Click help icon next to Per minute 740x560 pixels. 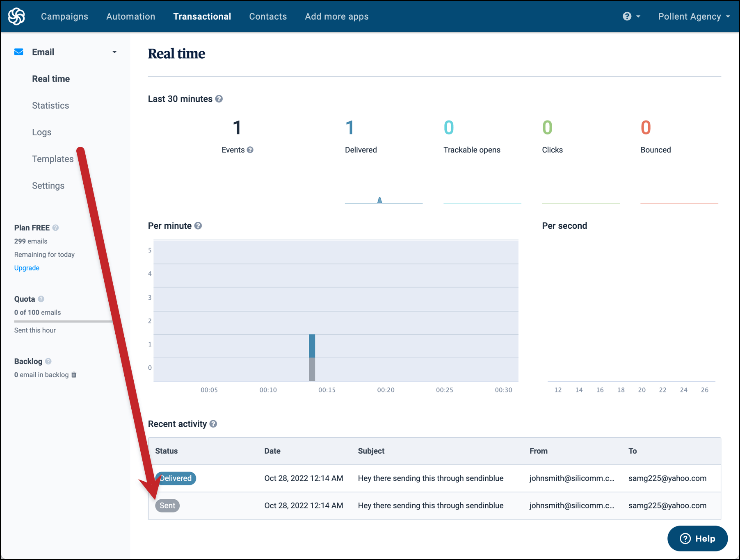198,226
